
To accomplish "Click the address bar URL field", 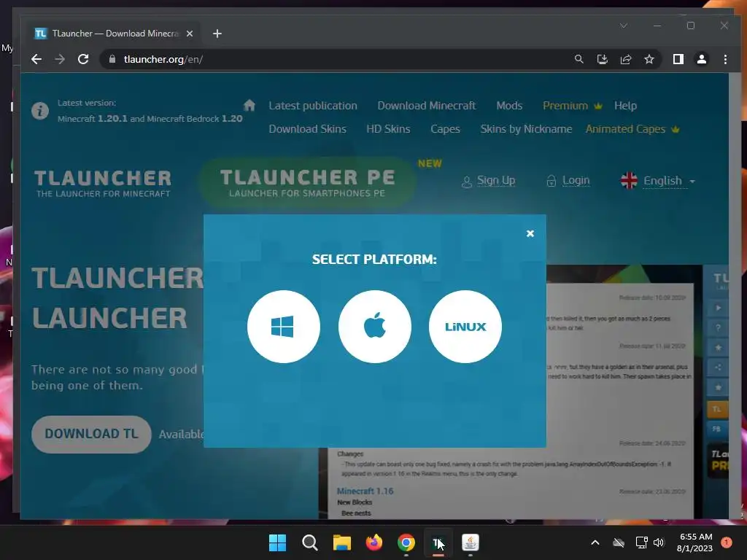I will (333, 59).
